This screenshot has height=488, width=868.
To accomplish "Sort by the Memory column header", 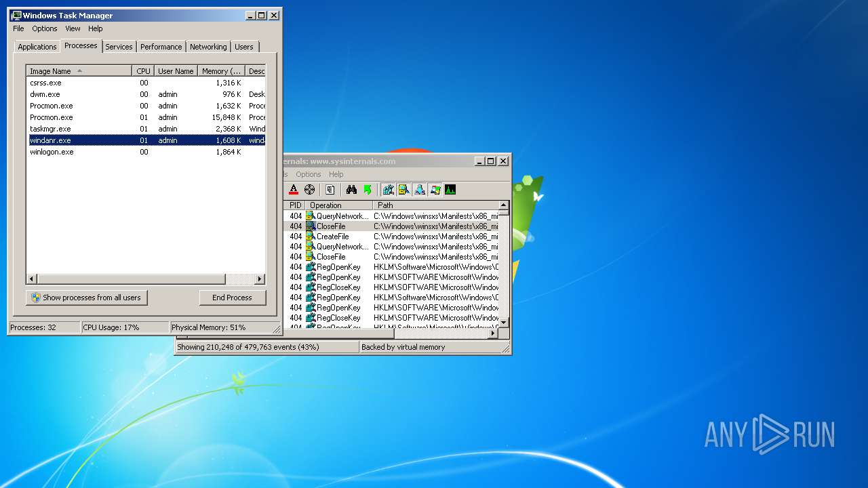I will (x=221, y=71).
